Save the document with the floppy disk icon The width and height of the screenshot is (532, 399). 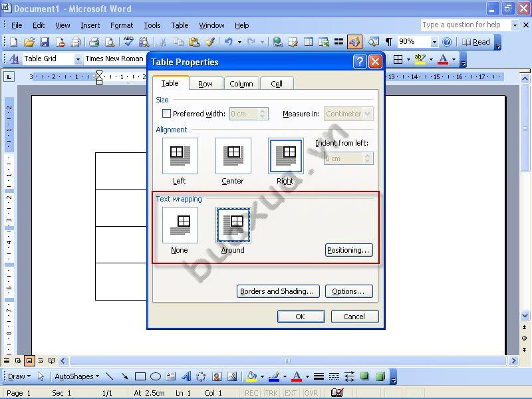click(45, 42)
